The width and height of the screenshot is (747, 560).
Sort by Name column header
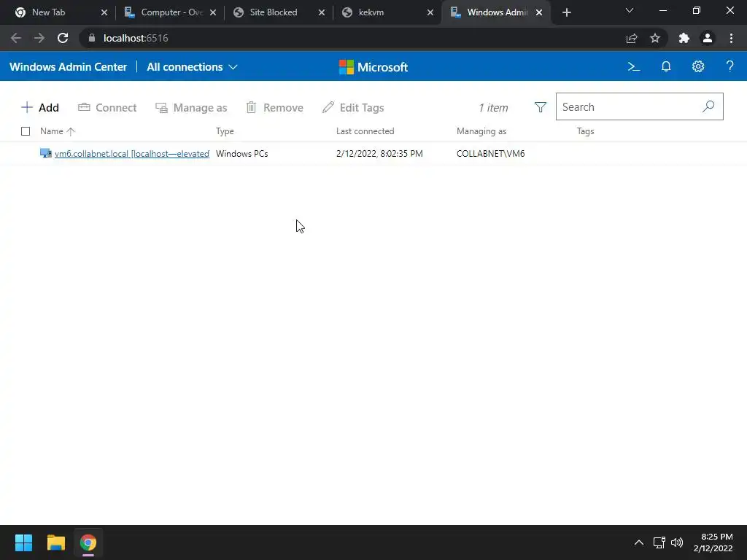[57, 131]
